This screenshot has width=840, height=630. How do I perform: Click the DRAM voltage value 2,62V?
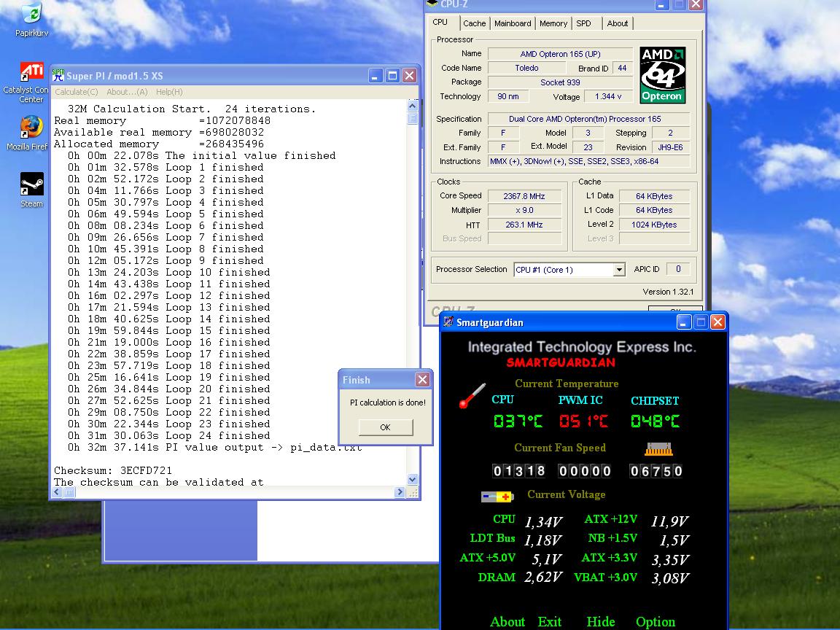coord(542,577)
